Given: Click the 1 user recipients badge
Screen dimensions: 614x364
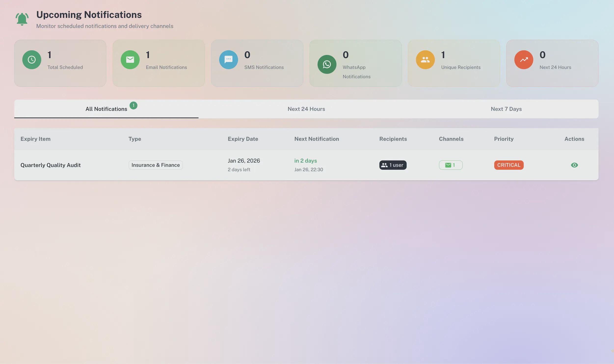Looking at the screenshot, I should click(393, 165).
